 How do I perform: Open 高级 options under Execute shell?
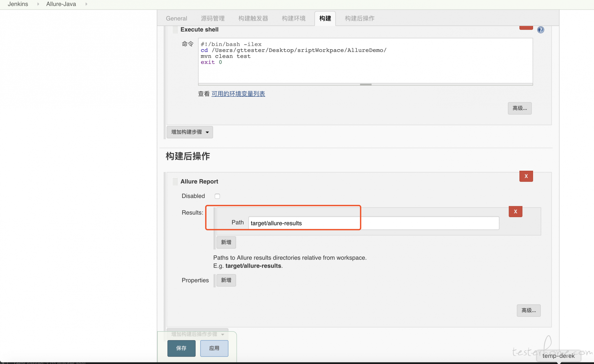(519, 108)
